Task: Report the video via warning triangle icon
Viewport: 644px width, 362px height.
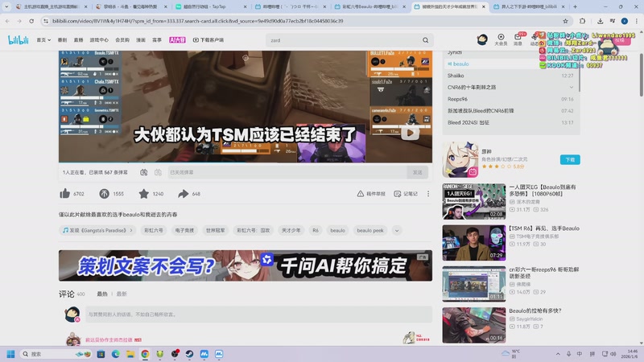Action: pos(360,194)
